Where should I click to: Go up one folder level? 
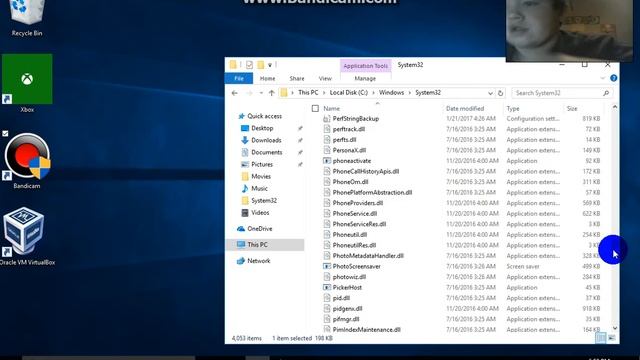tap(271, 93)
